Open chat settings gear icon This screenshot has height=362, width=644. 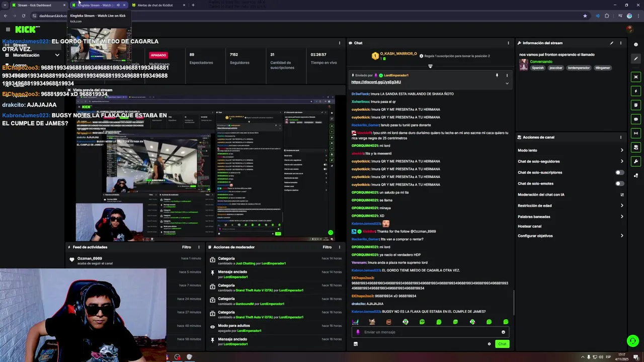coord(489,344)
